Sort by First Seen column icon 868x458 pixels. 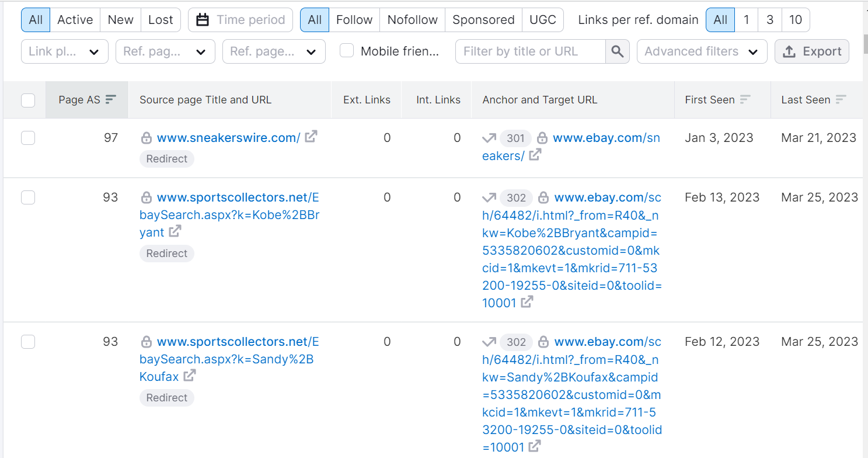(x=745, y=100)
